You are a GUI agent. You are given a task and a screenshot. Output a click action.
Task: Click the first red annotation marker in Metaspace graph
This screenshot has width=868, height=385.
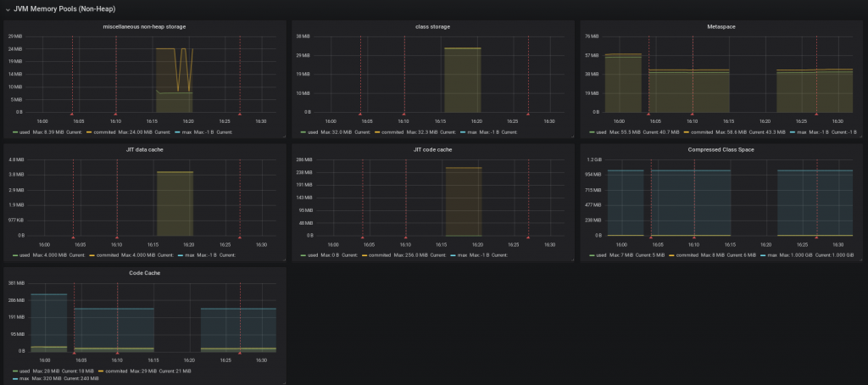coord(649,113)
